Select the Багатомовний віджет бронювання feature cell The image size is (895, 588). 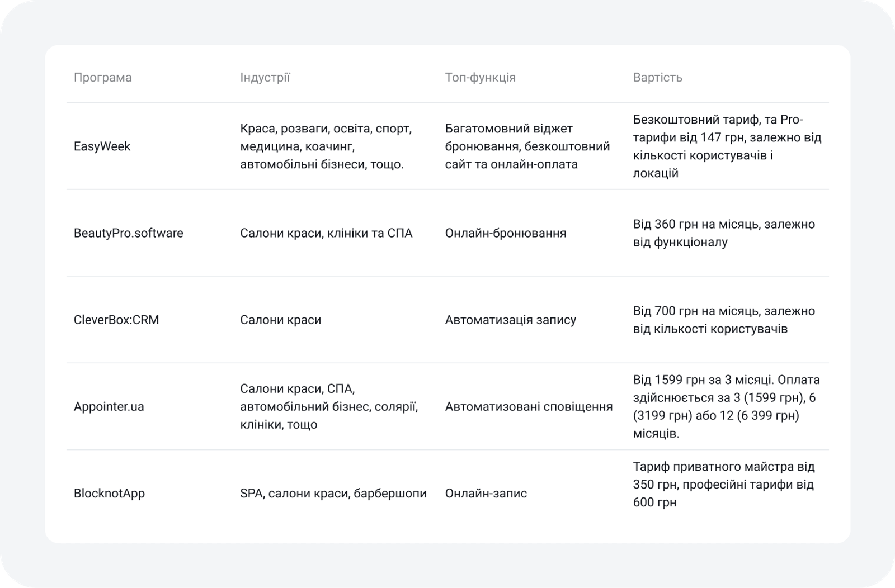tap(527, 146)
